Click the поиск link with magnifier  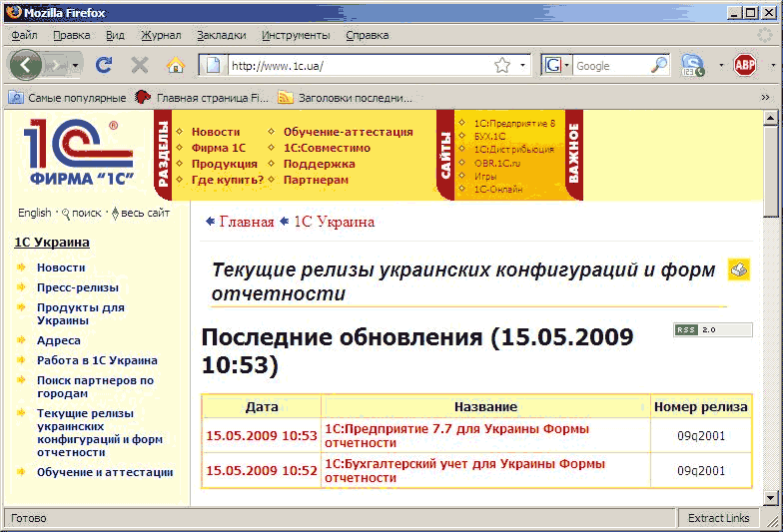[x=82, y=214]
